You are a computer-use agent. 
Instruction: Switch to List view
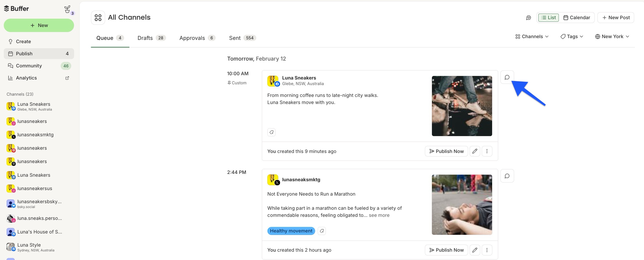click(x=548, y=17)
